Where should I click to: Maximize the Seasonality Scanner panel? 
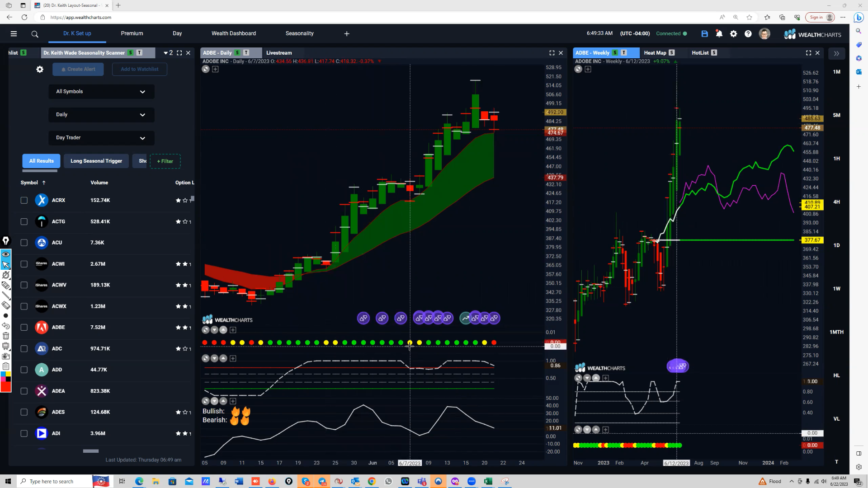point(179,53)
